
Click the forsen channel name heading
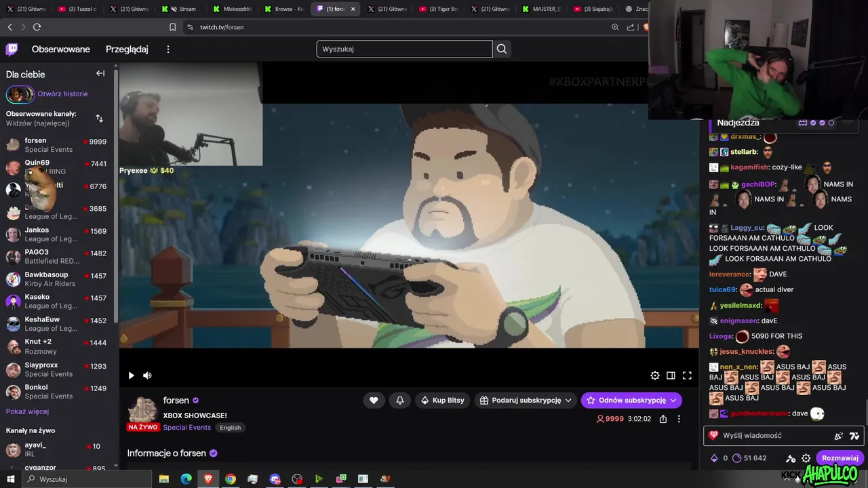click(176, 400)
